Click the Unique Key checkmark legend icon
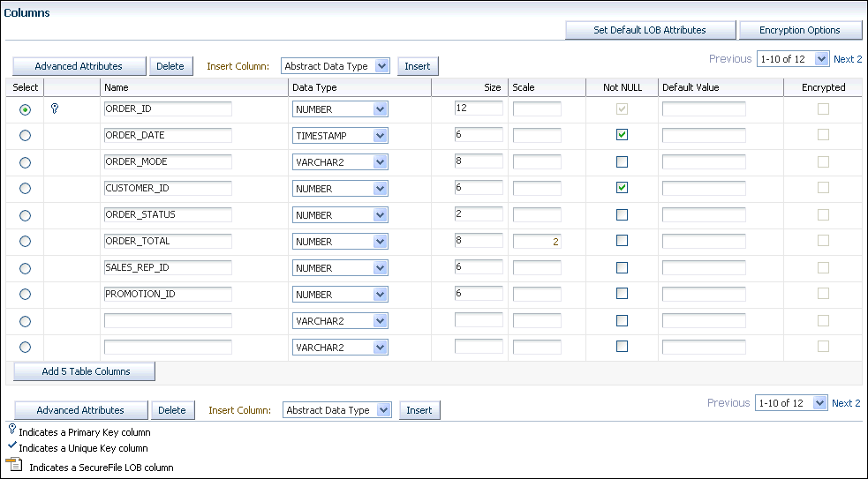The height and width of the screenshot is (479, 868). [x=11, y=447]
